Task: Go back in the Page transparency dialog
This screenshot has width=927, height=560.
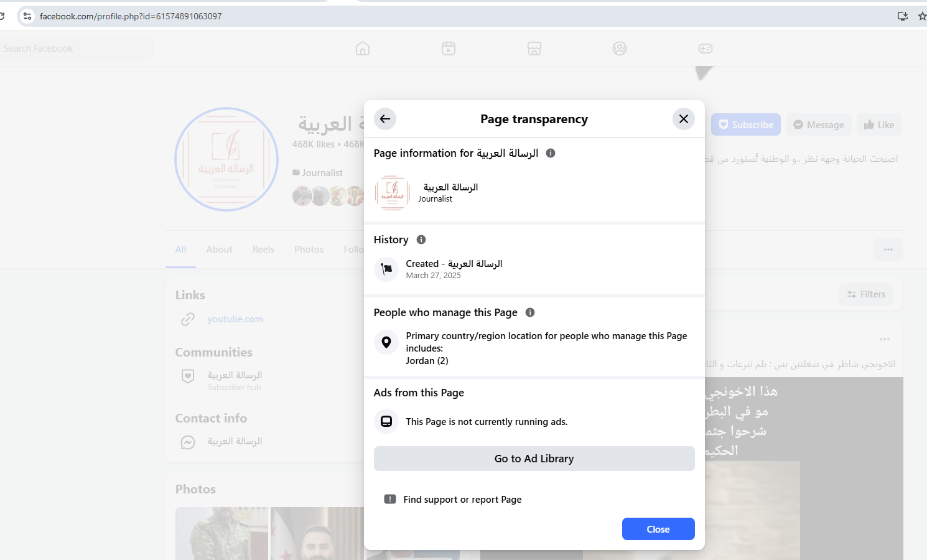Action: click(385, 119)
